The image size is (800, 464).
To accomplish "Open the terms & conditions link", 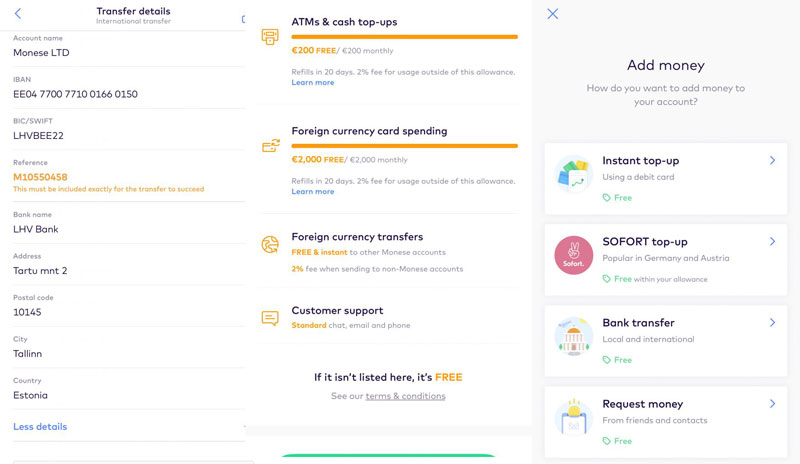I will click(x=405, y=396).
